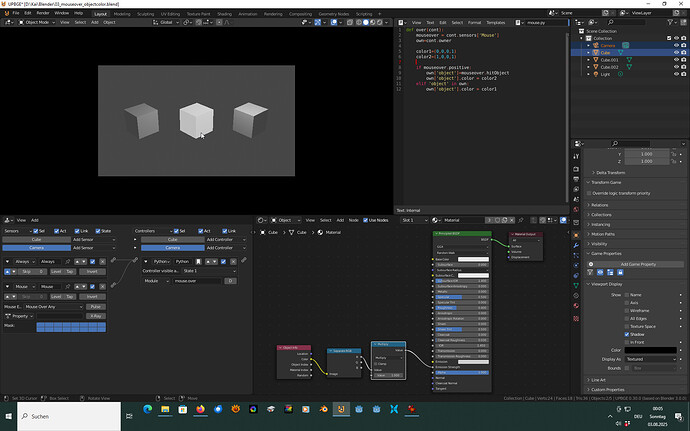Open the Add Controller dropdown for Camera
Screen dimensions: 690x431
coord(226,248)
